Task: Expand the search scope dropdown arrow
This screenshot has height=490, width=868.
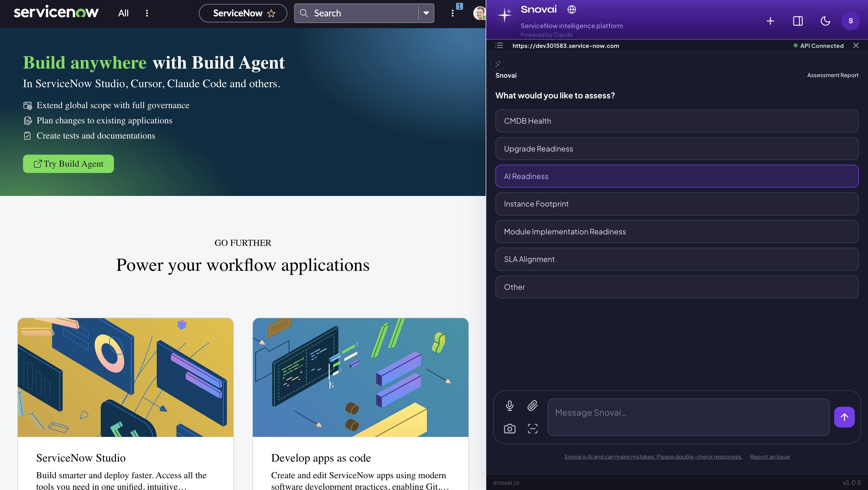Action: point(426,13)
